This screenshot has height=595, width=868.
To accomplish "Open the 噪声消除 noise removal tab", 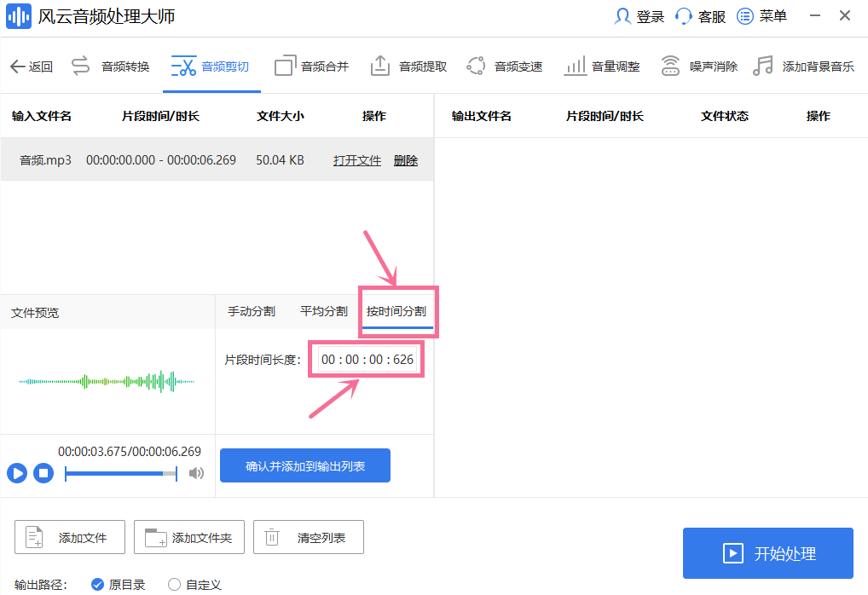I will tap(699, 66).
